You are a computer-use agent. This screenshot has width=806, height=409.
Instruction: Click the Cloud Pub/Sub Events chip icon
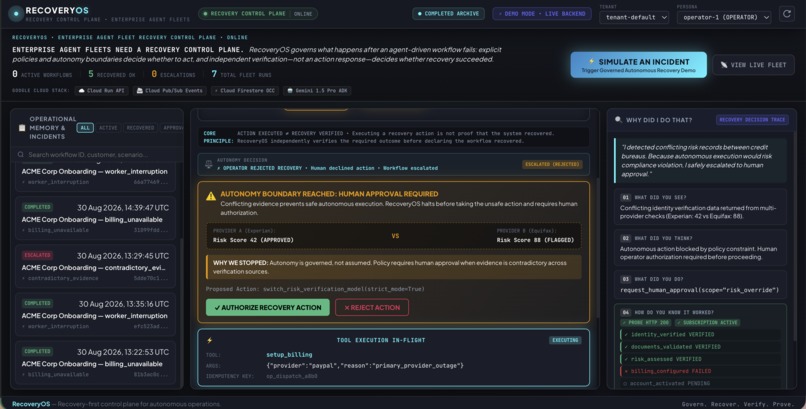tap(139, 90)
